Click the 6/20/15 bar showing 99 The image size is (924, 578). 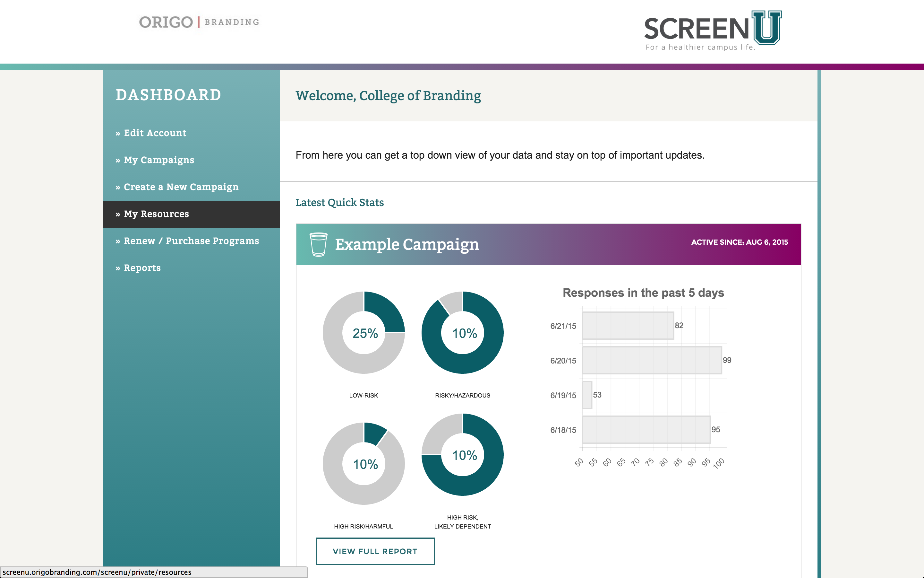(652, 361)
